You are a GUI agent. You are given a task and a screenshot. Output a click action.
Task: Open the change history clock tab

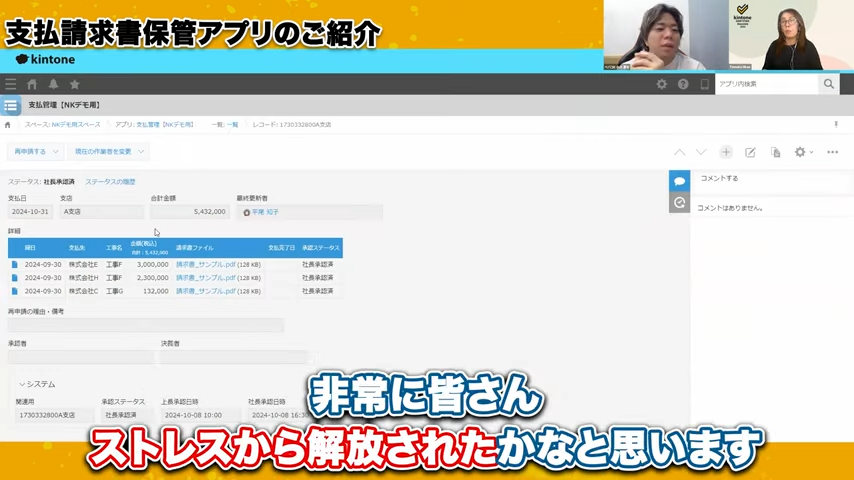click(679, 203)
